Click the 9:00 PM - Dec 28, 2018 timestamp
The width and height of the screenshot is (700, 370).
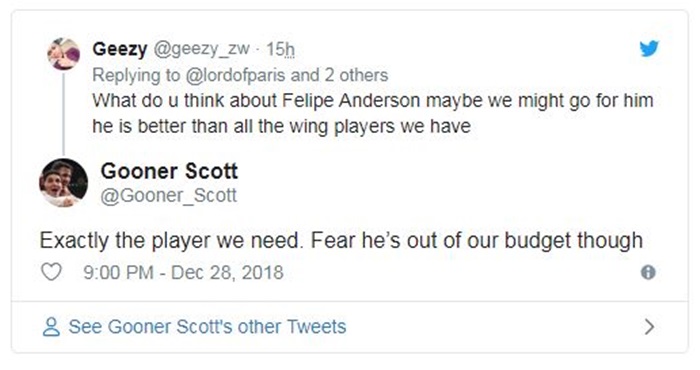point(183,272)
